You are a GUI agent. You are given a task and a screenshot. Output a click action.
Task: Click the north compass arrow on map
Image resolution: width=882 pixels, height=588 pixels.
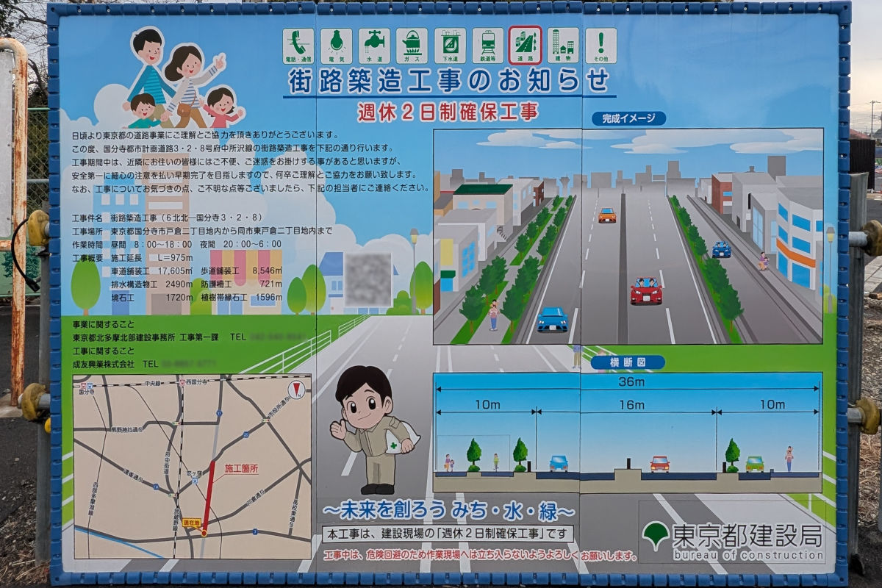[296, 390]
